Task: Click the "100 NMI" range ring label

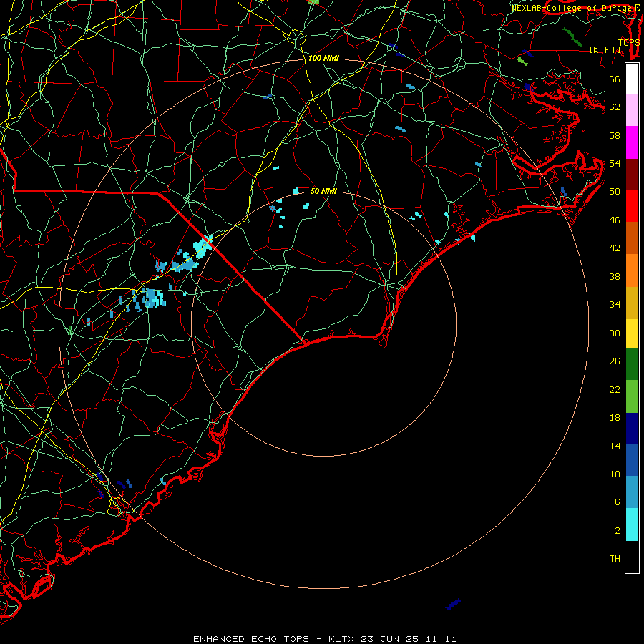Action: (323, 59)
